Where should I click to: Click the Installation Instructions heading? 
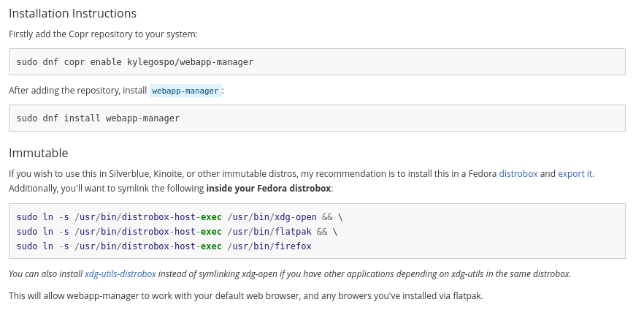pos(72,13)
